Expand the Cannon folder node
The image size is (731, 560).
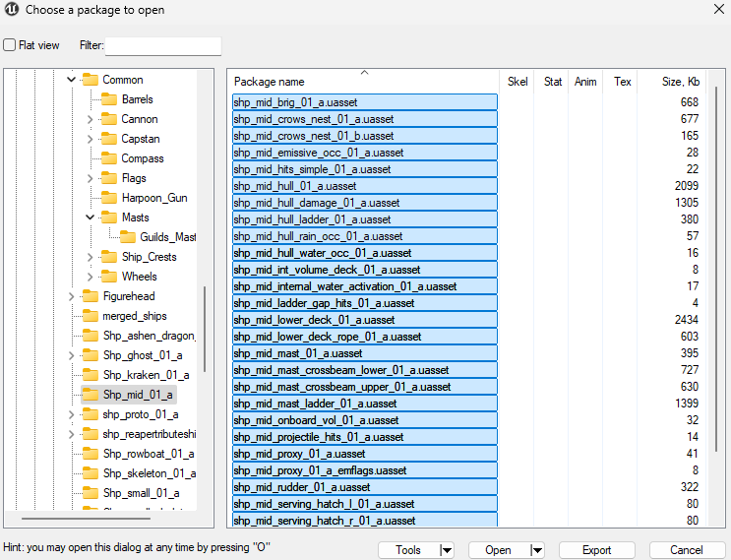point(91,119)
